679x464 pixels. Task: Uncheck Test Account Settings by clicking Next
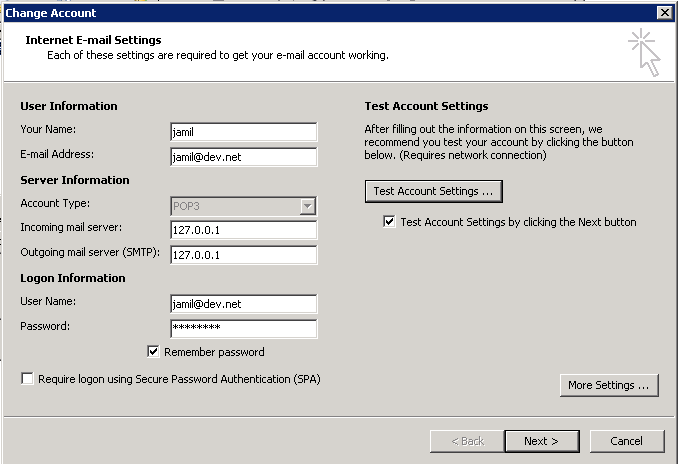[x=389, y=222]
